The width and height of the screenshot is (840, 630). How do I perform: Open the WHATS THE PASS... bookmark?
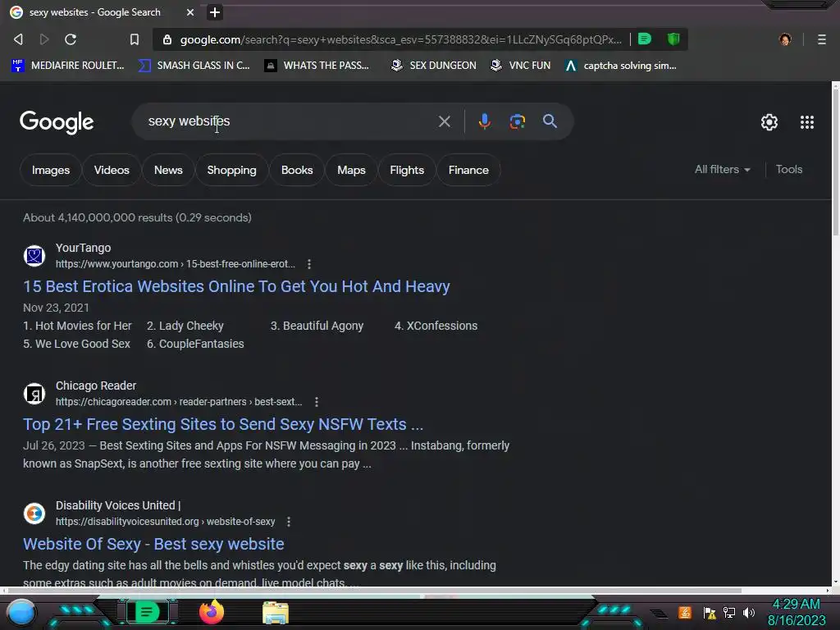point(317,66)
